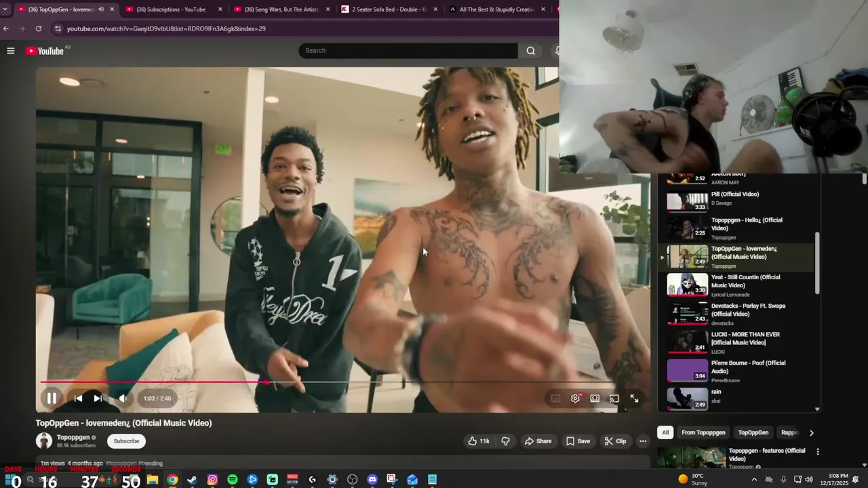This screenshot has width=868, height=488.
Task: Toggle theater mode in video player
Action: (x=595, y=399)
